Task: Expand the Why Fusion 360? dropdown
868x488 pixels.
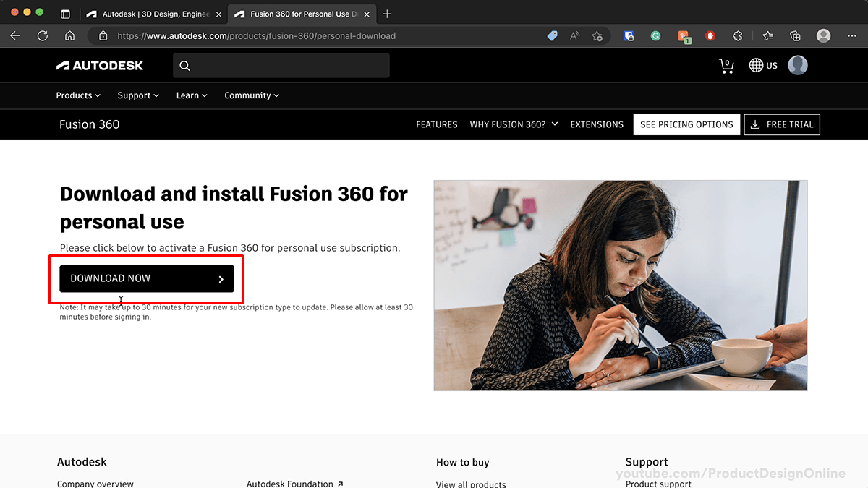Action: click(x=514, y=124)
